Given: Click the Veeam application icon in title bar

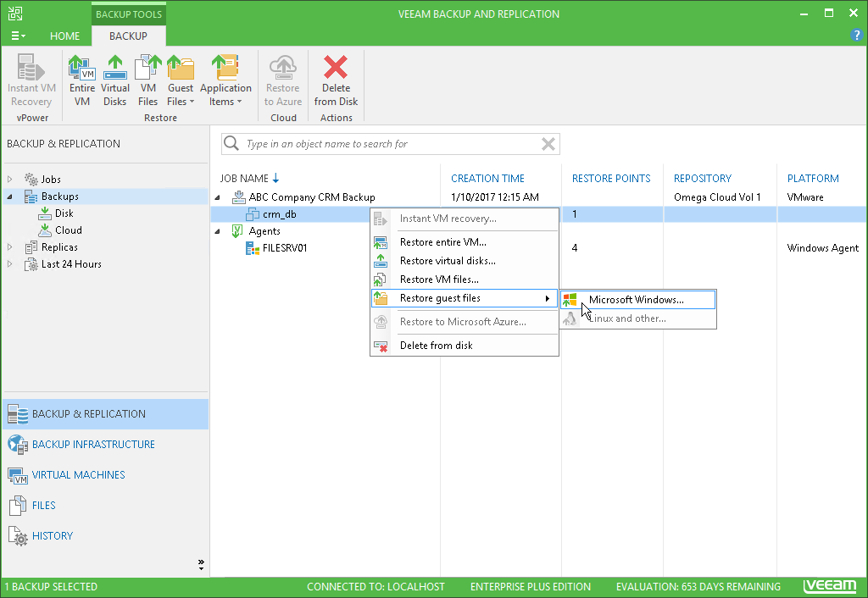Looking at the screenshot, I should coord(15,14).
